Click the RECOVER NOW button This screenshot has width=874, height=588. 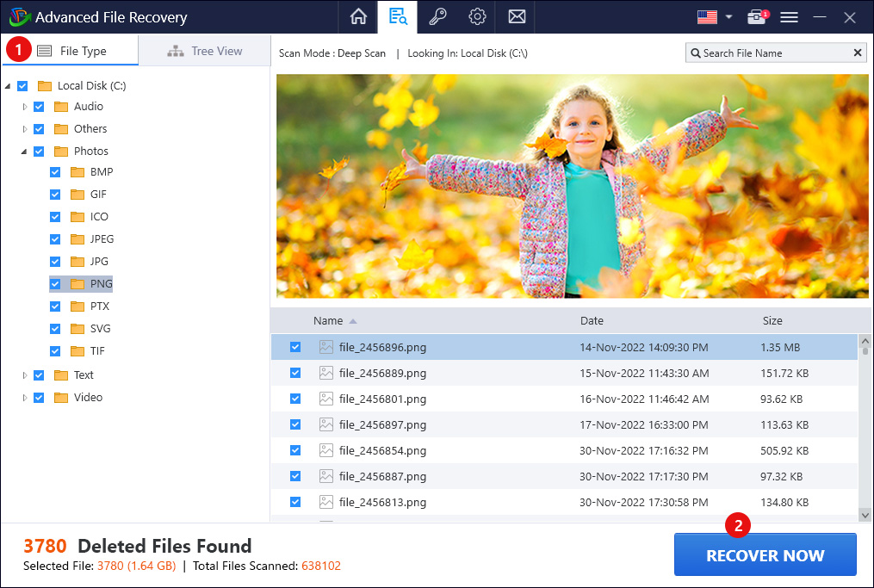[766, 555]
